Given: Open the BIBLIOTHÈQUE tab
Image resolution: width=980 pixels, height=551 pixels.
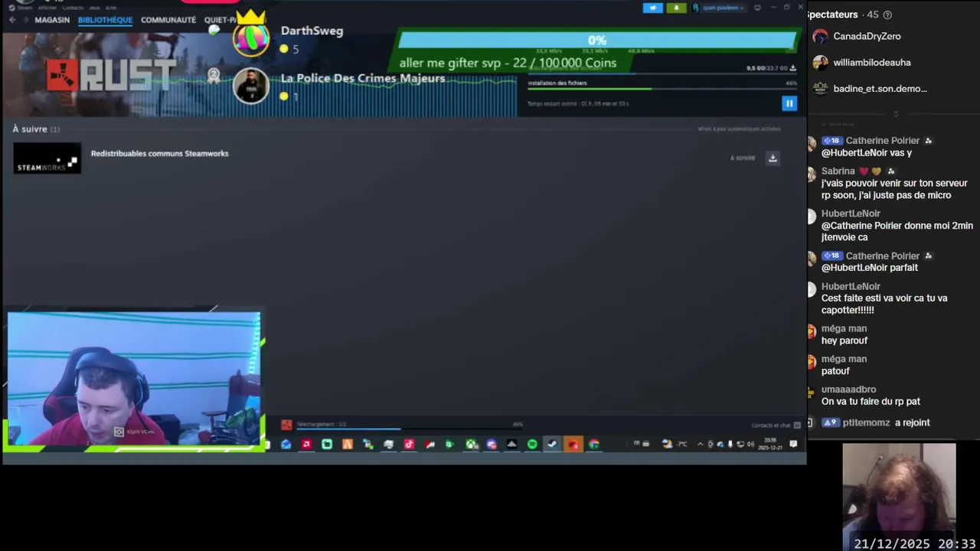Looking at the screenshot, I should (x=105, y=20).
